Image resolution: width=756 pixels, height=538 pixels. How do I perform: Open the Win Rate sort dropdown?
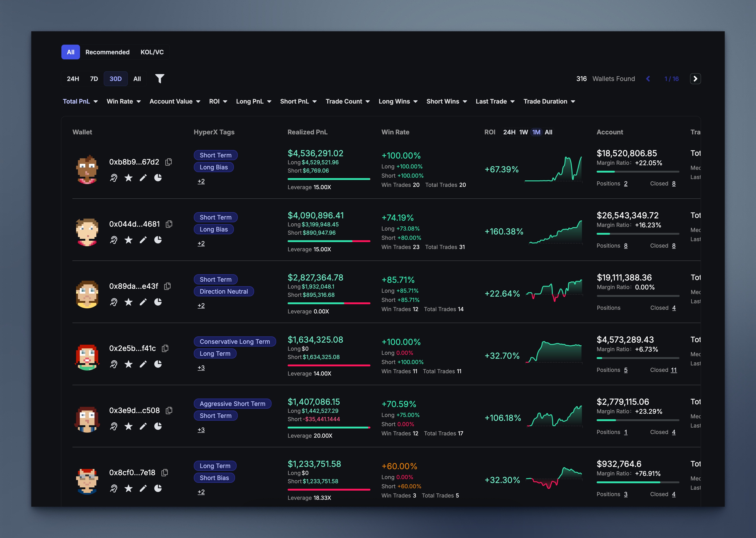(x=123, y=101)
